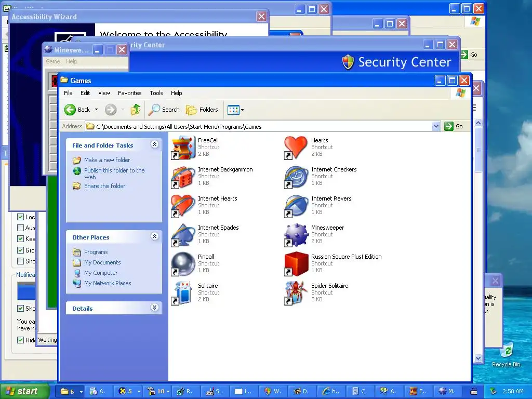Open the Back button history dropdown arrow
Viewport: 532px width, 399px height.
coord(96,110)
